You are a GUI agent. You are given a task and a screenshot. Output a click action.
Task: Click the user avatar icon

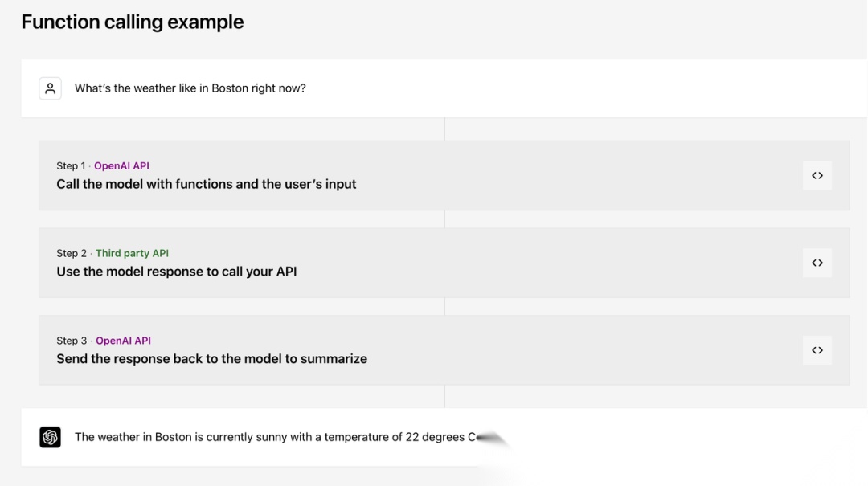[50, 88]
